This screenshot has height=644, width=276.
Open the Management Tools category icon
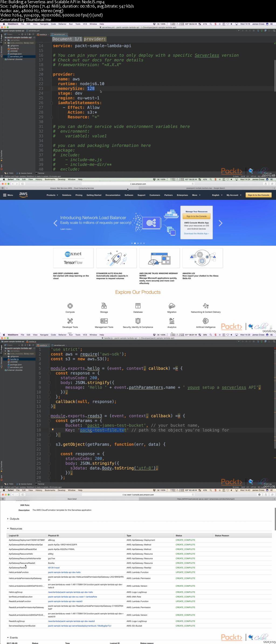pos(104,321)
